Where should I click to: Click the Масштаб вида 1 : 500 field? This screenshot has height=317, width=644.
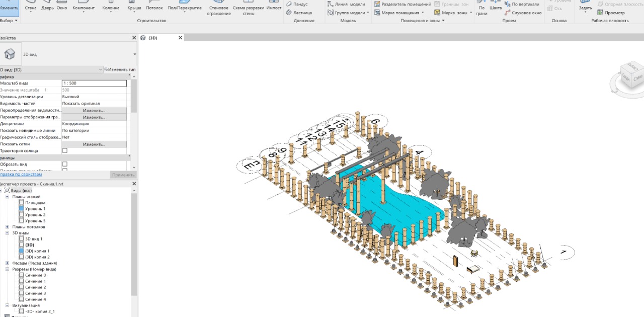(94, 83)
